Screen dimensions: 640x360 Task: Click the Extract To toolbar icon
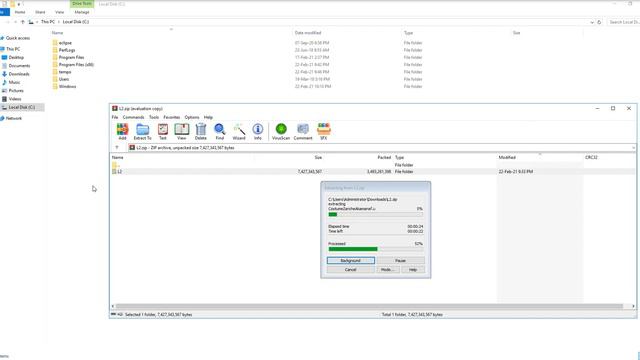pyautogui.click(x=142, y=131)
